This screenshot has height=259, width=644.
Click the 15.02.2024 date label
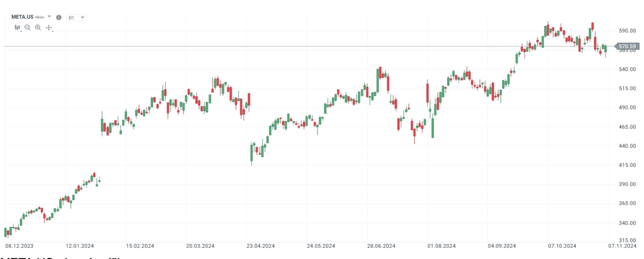pos(140,246)
